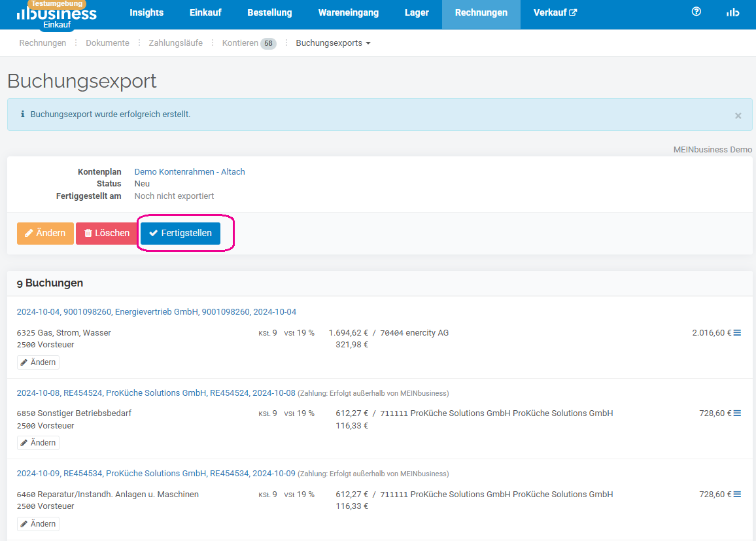This screenshot has height=541, width=756.
Task: Open the Insights menu
Action: tap(146, 12)
